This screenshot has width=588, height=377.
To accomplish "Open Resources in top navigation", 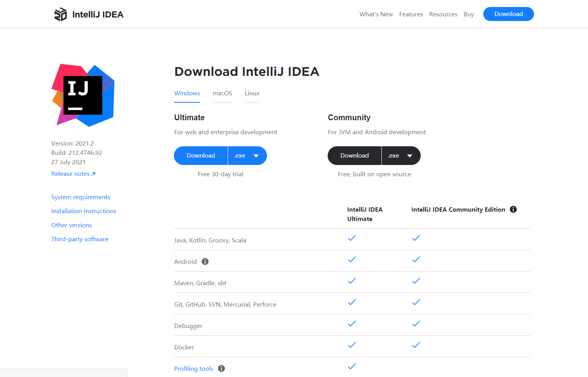I will (443, 14).
